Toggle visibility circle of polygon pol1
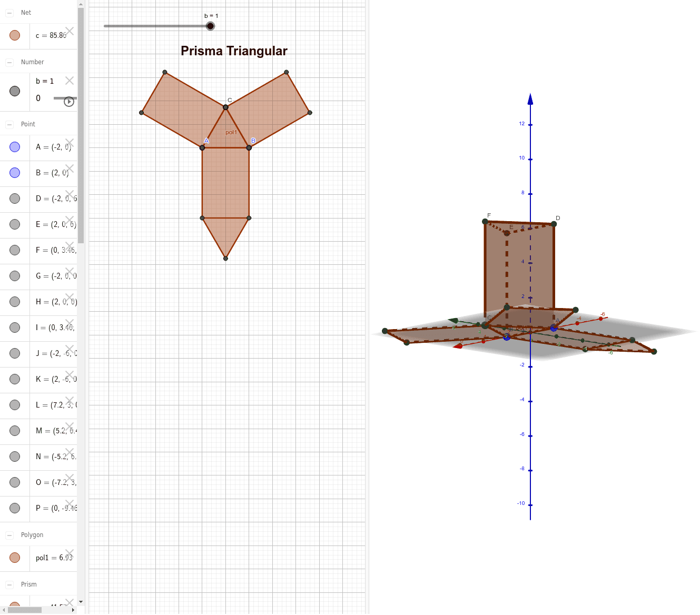Screen dimensions: 700x615 (x=14, y=558)
